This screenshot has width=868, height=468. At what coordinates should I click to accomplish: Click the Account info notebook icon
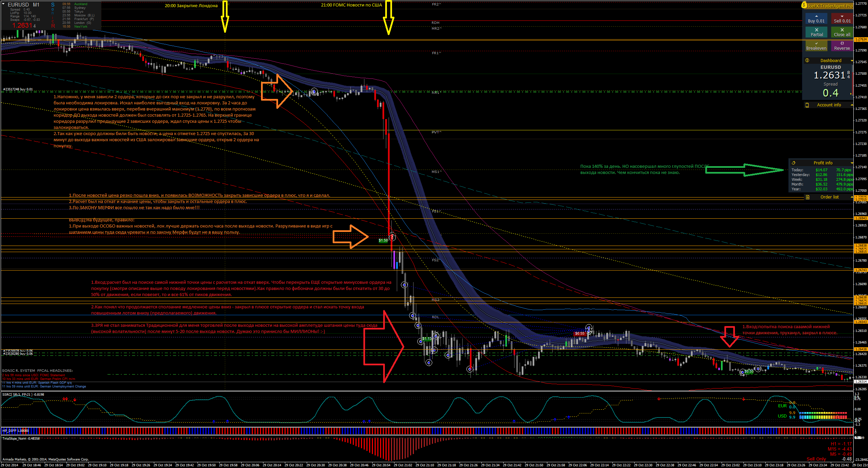[807, 105]
